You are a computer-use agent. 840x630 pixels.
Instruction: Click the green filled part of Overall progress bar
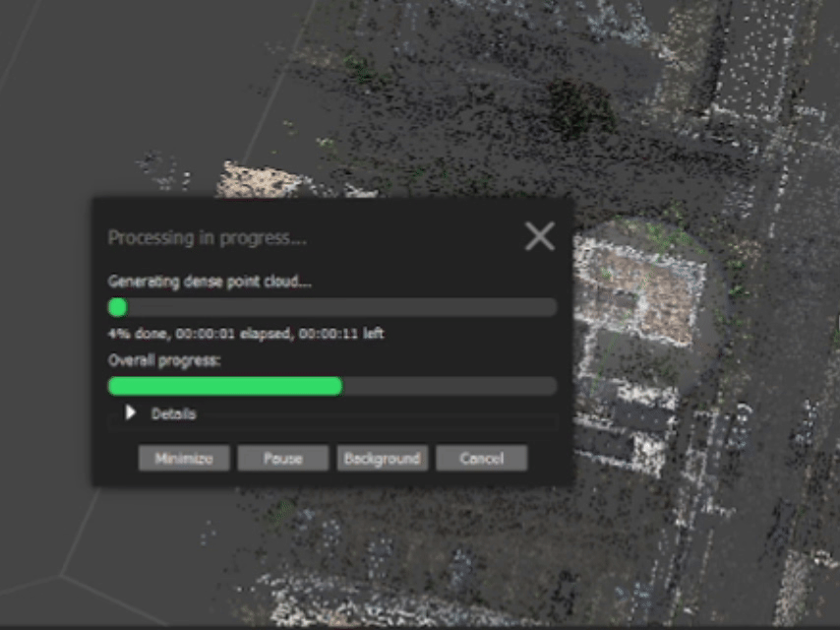pyautogui.click(x=224, y=386)
